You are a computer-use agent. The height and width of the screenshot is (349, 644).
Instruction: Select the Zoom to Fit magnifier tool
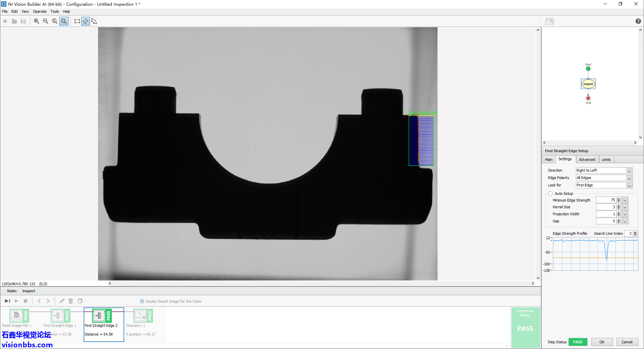[63, 21]
